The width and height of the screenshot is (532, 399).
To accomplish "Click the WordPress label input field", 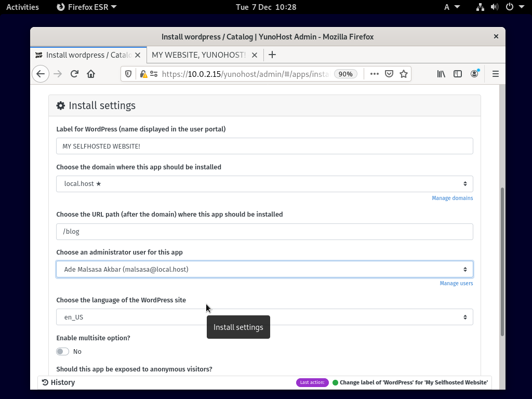I will point(264,146).
